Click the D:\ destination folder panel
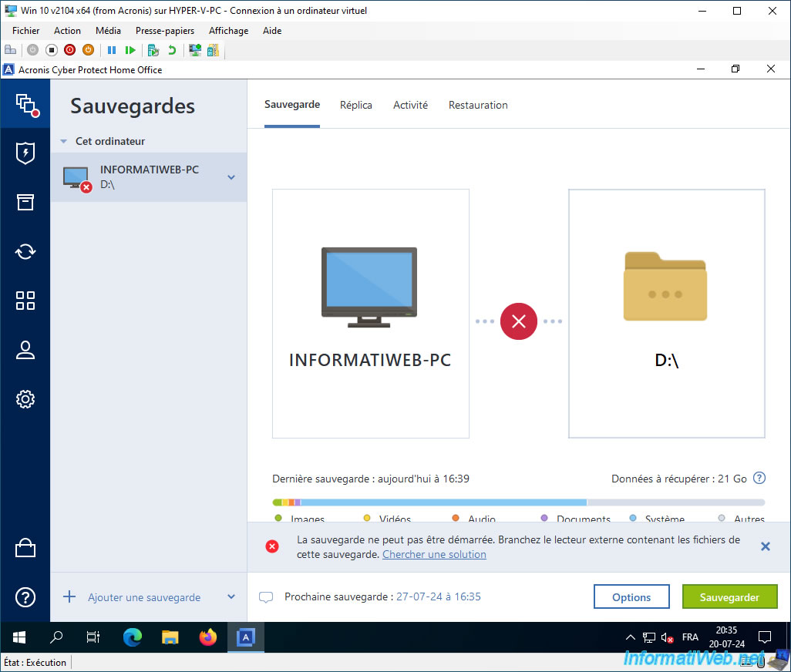The height and width of the screenshot is (672, 791). tap(666, 314)
